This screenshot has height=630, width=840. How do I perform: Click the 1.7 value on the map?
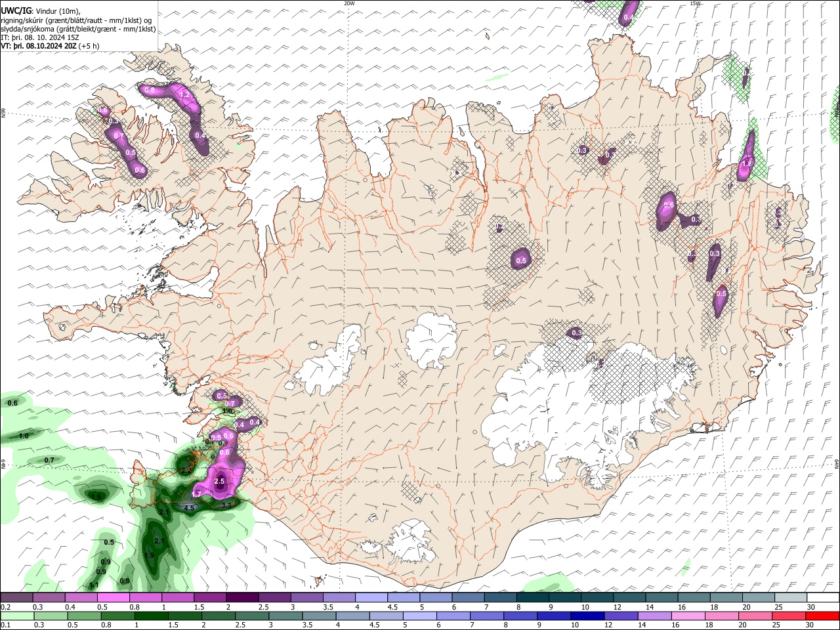[196, 494]
